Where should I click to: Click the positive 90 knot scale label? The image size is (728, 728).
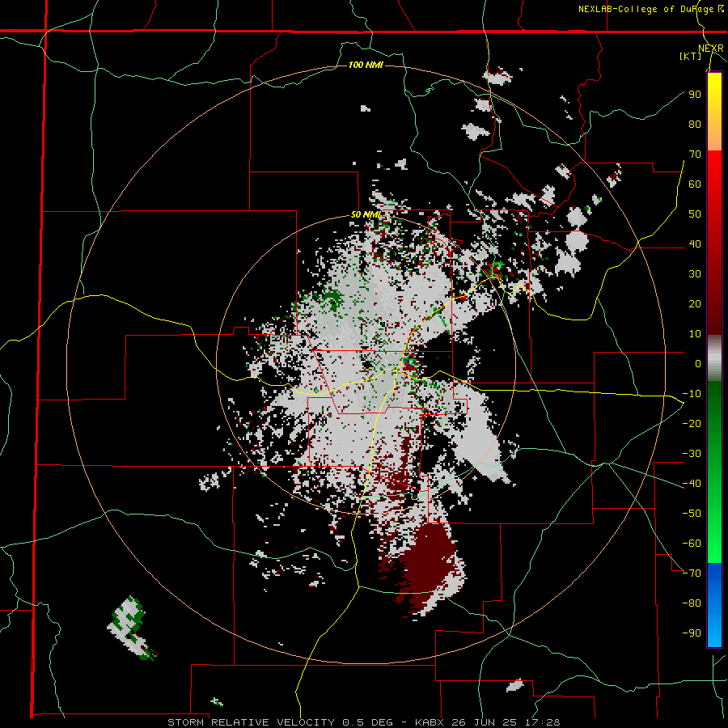695,95
